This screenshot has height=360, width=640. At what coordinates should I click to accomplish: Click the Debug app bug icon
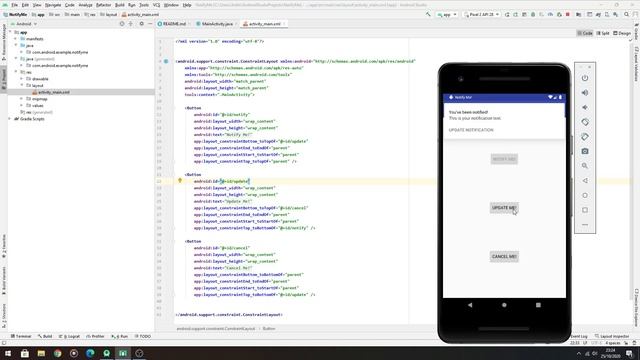[x=533, y=14]
